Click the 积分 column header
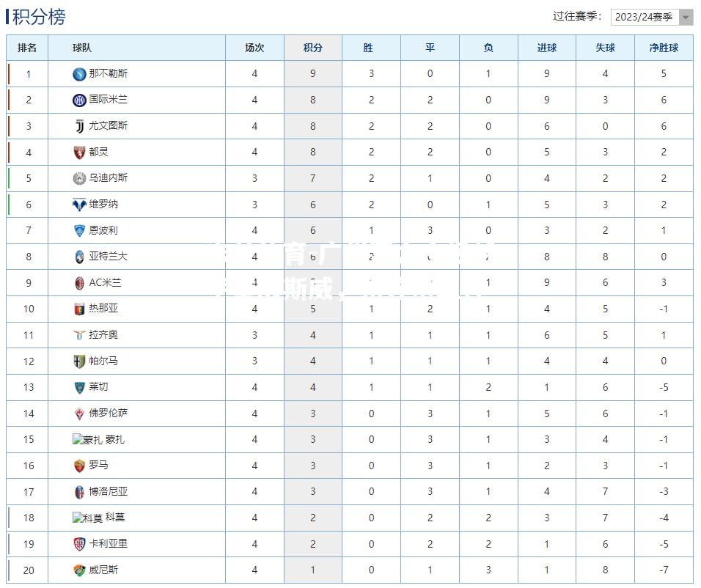Image resolution: width=701 pixels, height=588 pixels. tap(313, 48)
